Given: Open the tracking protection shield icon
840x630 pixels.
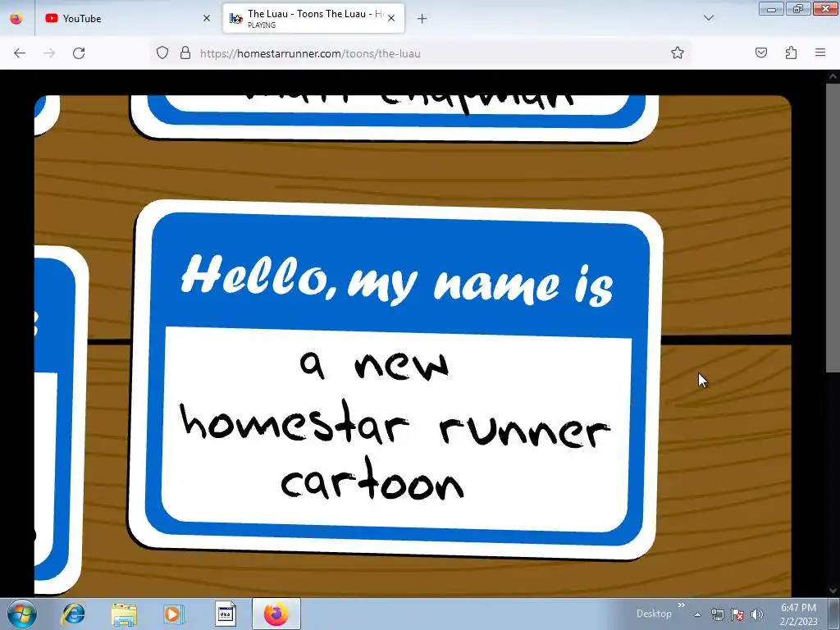Looking at the screenshot, I should (162, 52).
